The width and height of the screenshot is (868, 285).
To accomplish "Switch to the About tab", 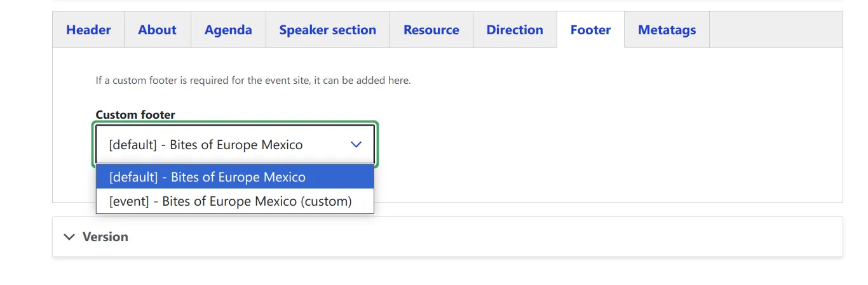I will pos(157,30).
